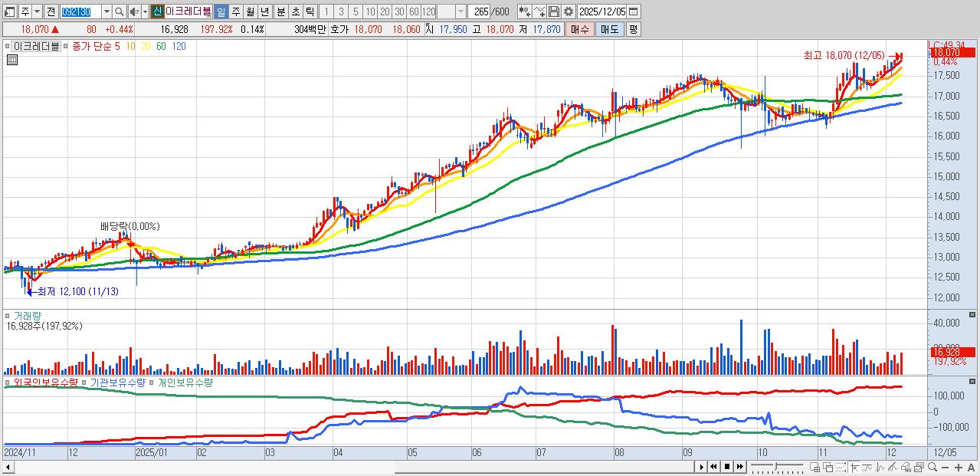Click the green 신 badge icon

click(157, 11)
